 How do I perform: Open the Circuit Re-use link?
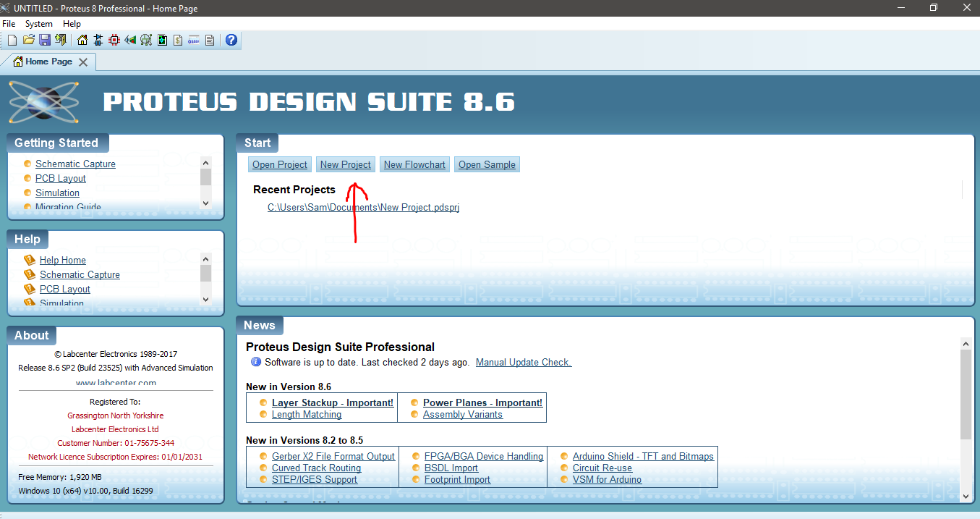(602, 468)
